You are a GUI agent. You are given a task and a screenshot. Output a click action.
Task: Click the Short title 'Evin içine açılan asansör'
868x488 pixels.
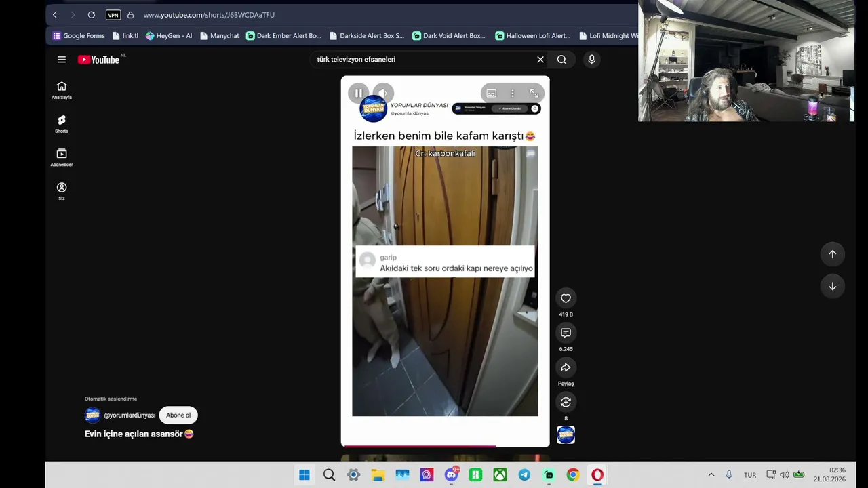pyautogui.click(x=138, y=434)
